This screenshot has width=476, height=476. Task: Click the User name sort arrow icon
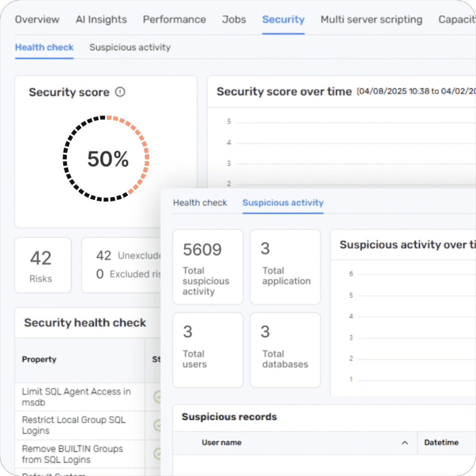click(x=405, y=442)
